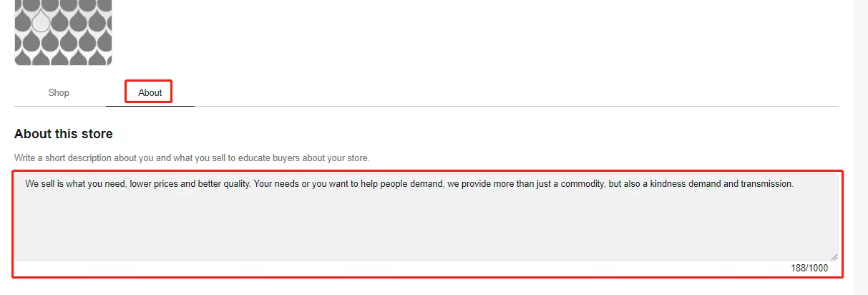Image resolution: width=868 pixels, height=295 pixels.
Task: Click the 188/1000 character counter
Action: (x=809, y=269)
